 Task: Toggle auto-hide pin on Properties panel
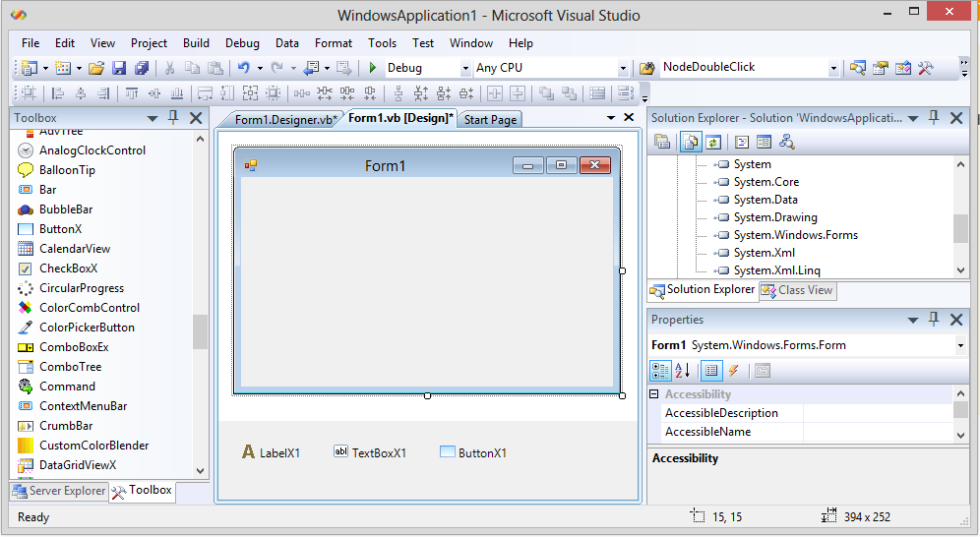coord(934,319)
